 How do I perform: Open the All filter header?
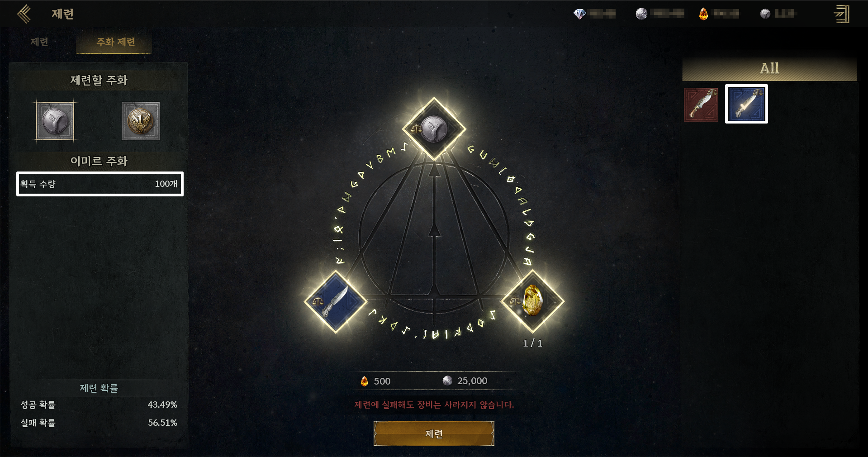pyautogui.click(x=769, y=69)
